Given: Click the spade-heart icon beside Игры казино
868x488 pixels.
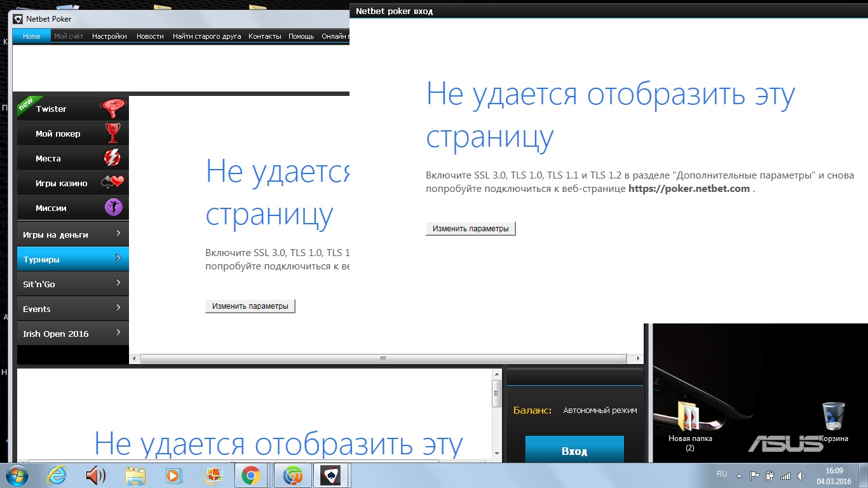Looking at the screenshot, I should pyautogui.click(x=112, y=183).
